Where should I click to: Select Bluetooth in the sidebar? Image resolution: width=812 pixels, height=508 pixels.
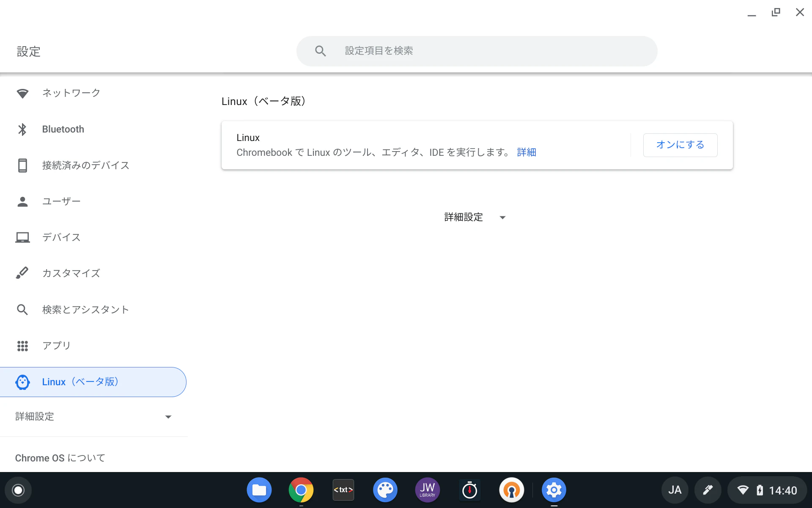pos(93,129)
